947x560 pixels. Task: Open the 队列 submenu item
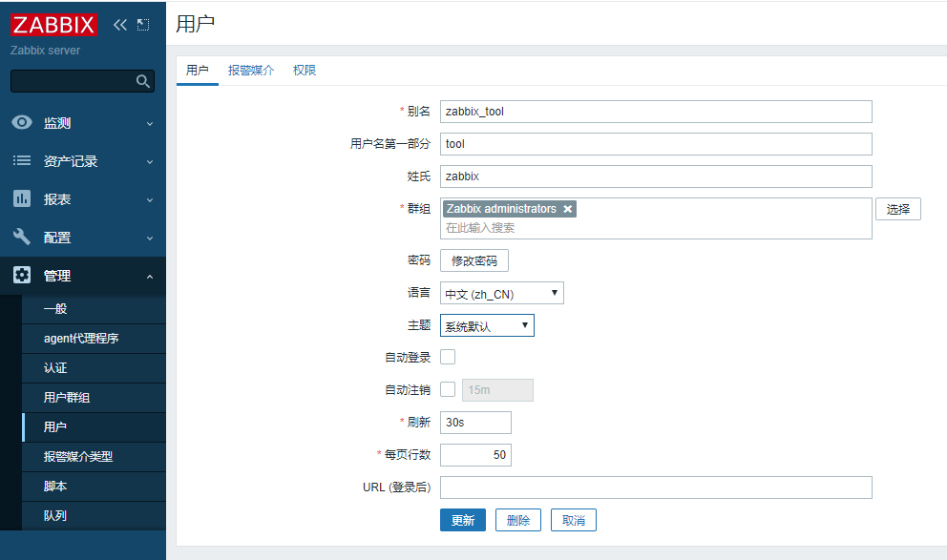(x=94, y=516)
